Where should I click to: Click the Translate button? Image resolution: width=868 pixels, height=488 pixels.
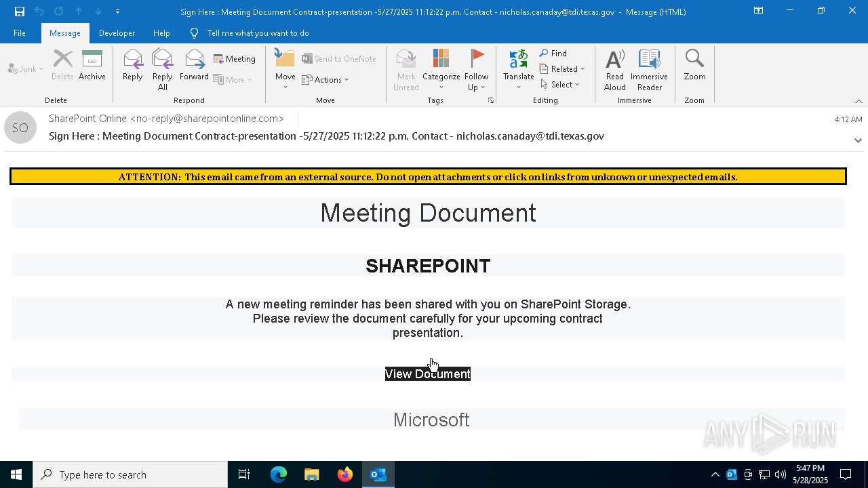coord(519,70)
